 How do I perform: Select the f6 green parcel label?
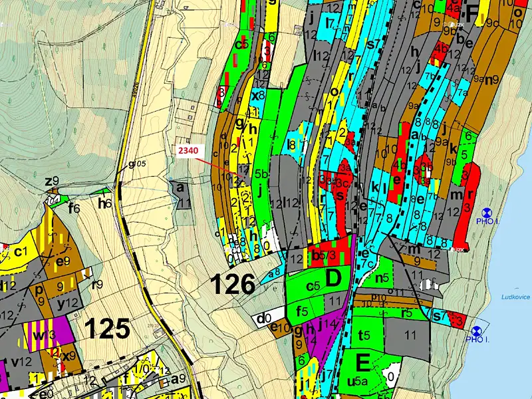point(74,208)
